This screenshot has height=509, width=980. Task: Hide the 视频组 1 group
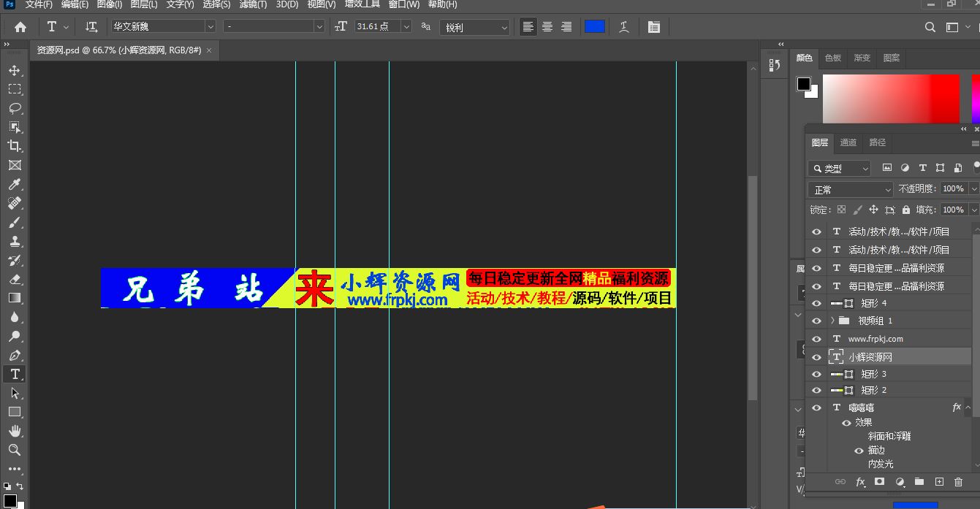(817, 321)
